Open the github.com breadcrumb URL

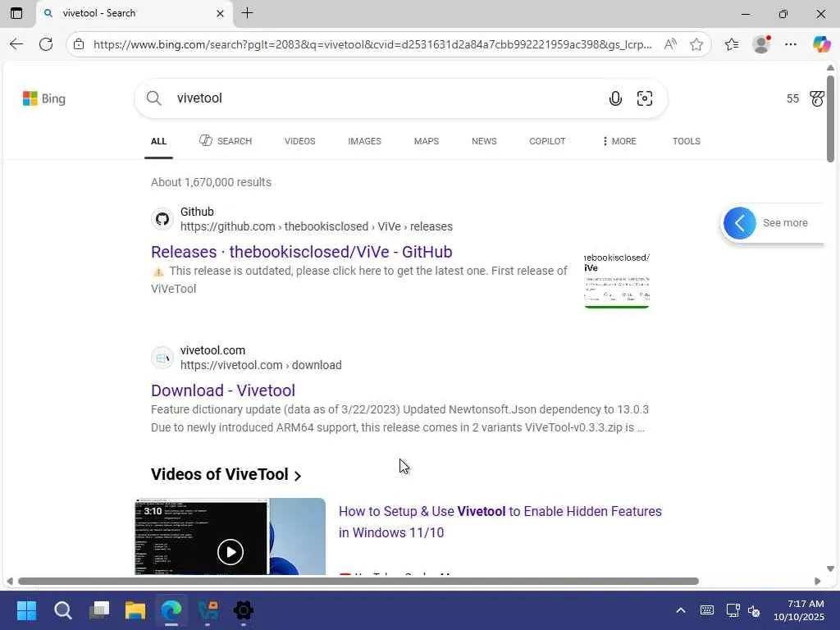click(317, 226)
